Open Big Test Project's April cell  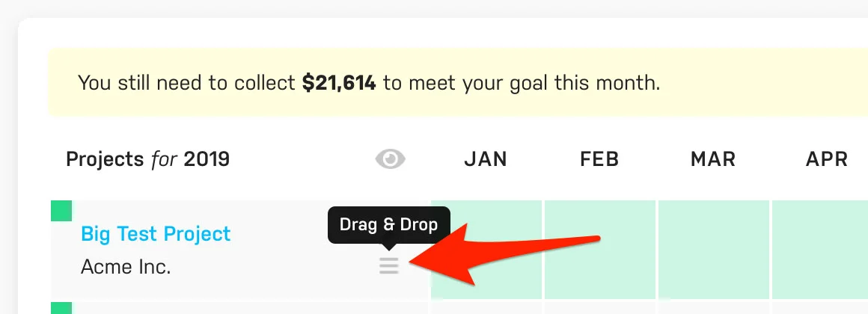pyautogui.click(x=820, y=248)
